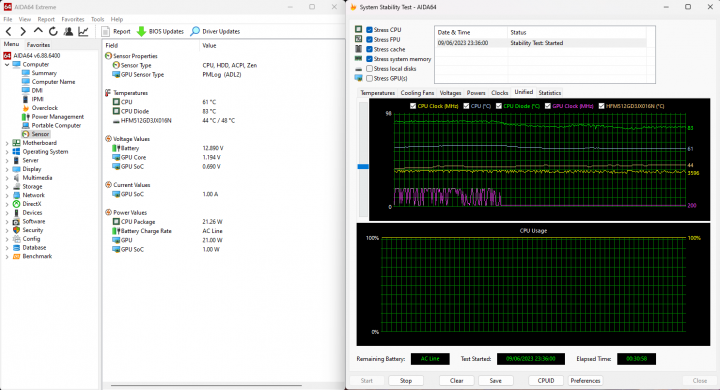
Task: Click the blue graph scale slider handle
Action: (x=363, y=166)
